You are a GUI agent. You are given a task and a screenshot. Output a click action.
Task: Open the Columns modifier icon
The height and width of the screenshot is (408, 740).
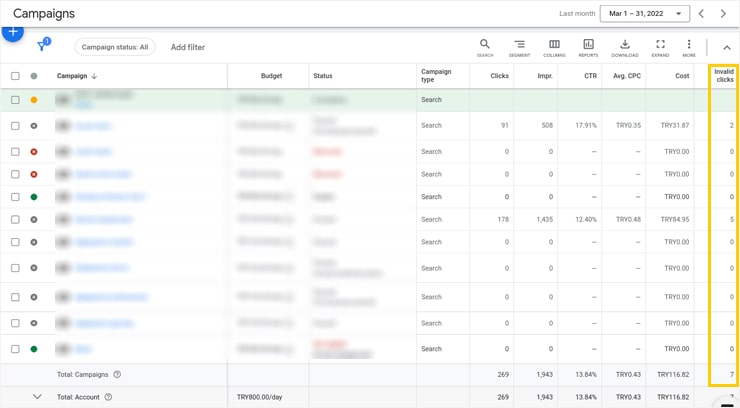coord(554,46)
